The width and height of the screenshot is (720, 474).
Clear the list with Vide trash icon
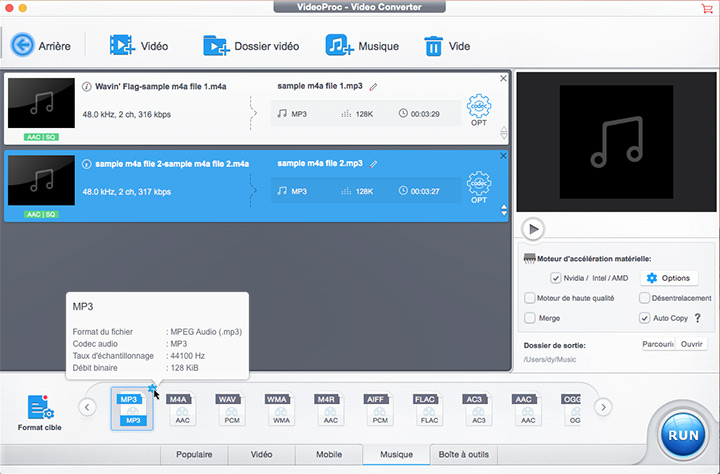tap(433, 46)
